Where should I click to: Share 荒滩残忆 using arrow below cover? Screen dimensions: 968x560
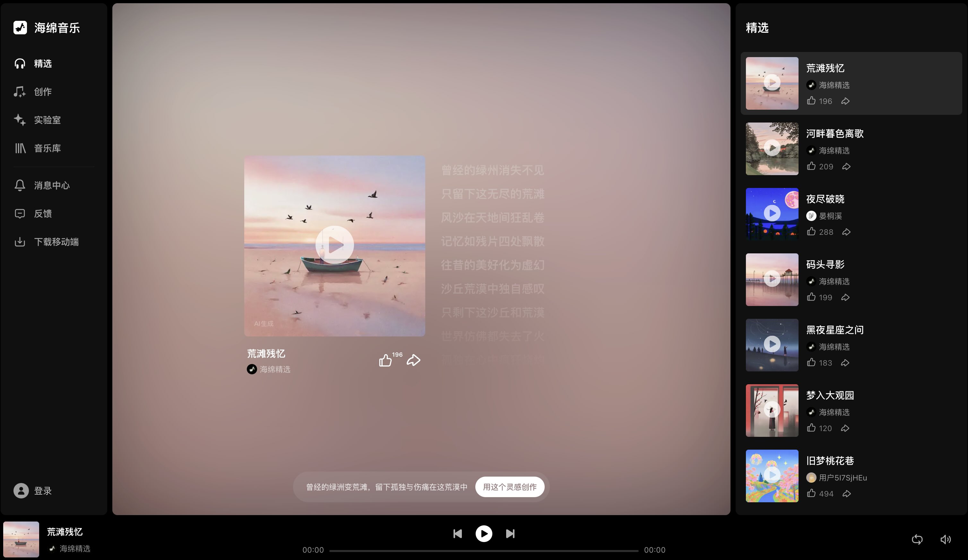[x=413, y=360]
